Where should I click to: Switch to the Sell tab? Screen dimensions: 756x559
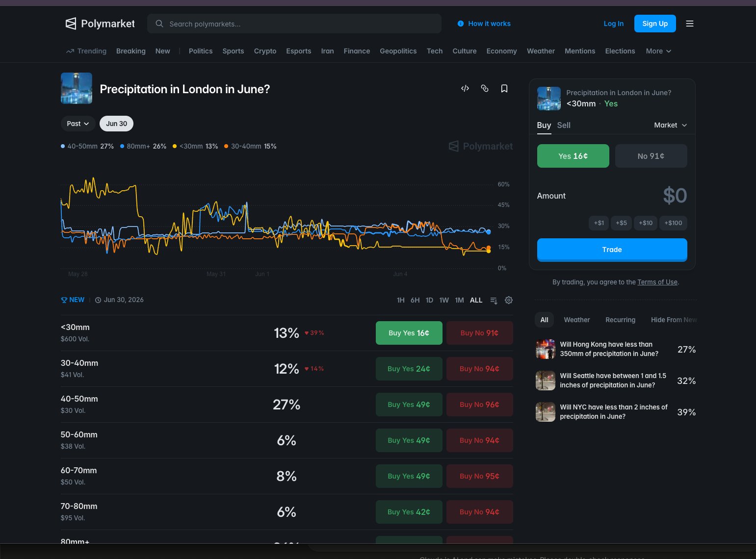pyautogui.click(x=564, y=125)
